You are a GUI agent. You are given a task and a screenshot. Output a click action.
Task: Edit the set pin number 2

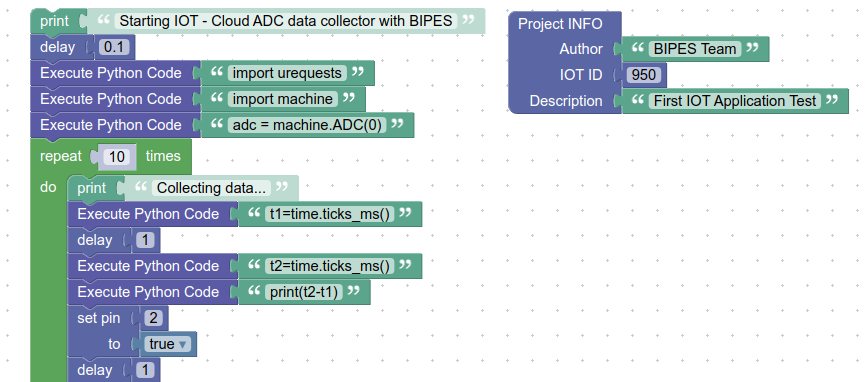coord(153,318)
